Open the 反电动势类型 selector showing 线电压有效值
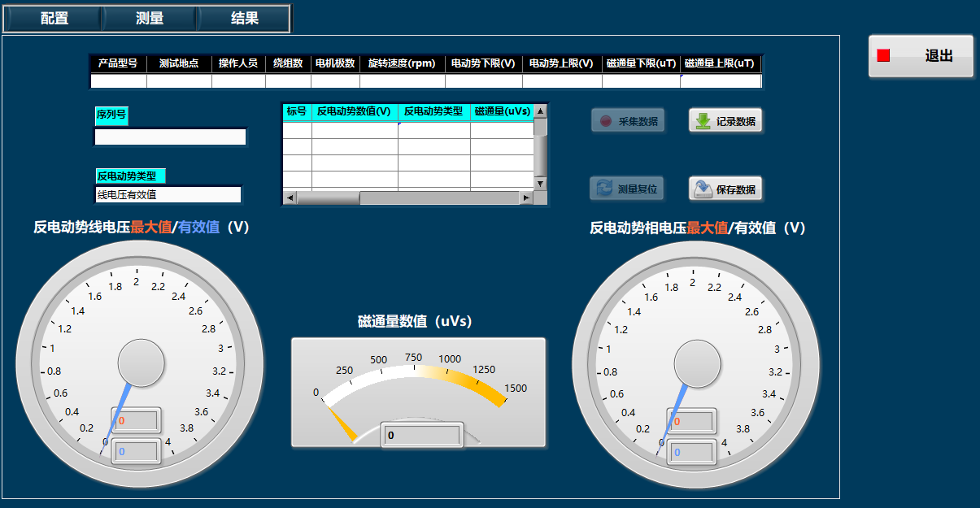This screenshot has height=508, width=980. 168,194
